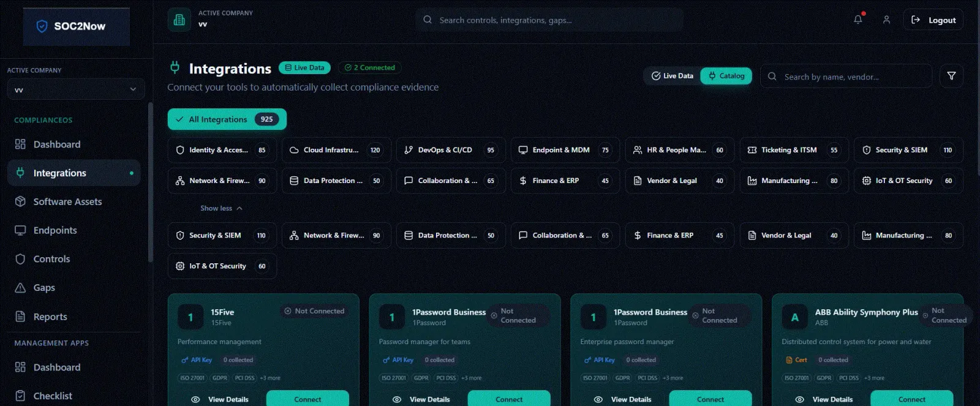Filter by Endpoint & MDM category

pyautogui.click(x=565, y=150)
